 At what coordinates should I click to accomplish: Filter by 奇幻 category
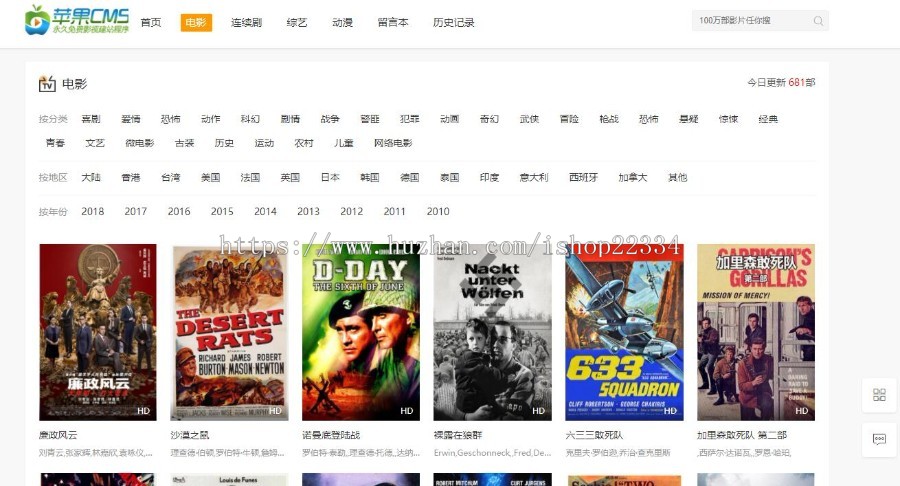(489, 119)
